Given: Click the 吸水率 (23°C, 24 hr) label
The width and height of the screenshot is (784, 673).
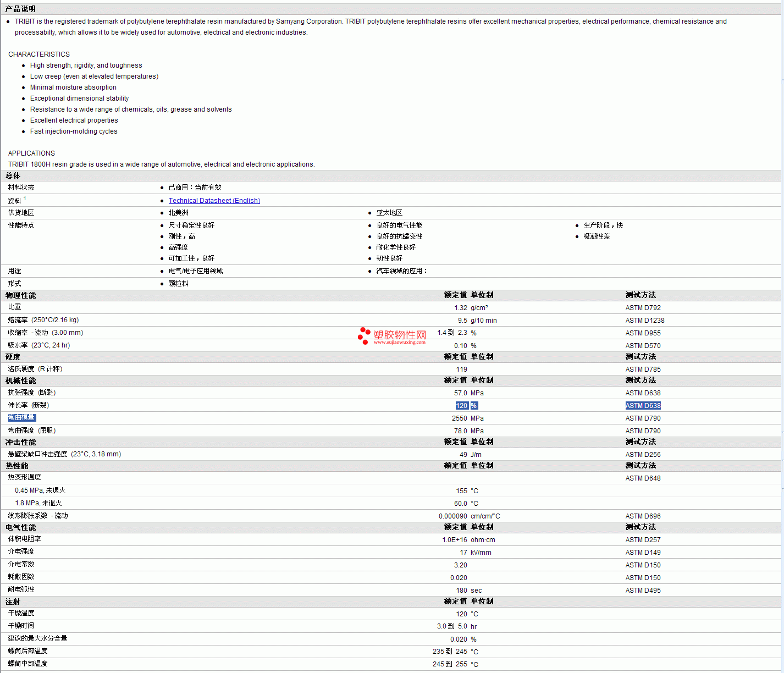Looking at the screenshot, I should [x=39, y=345].
